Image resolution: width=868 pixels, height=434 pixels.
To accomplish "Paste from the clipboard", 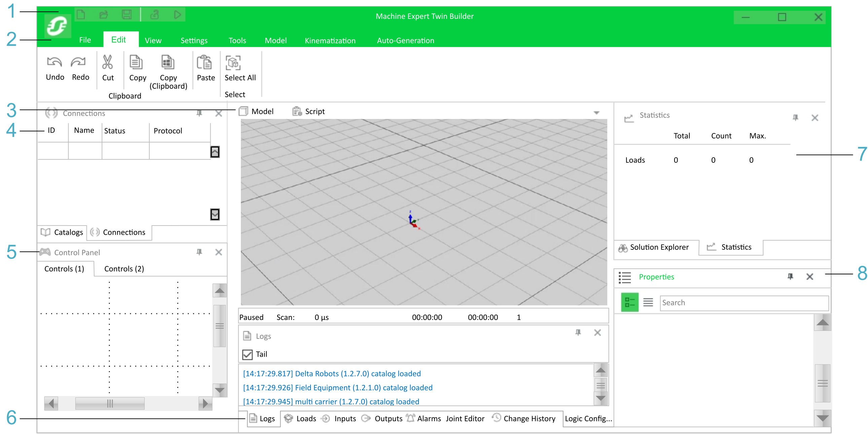I will tap(206, 69).
